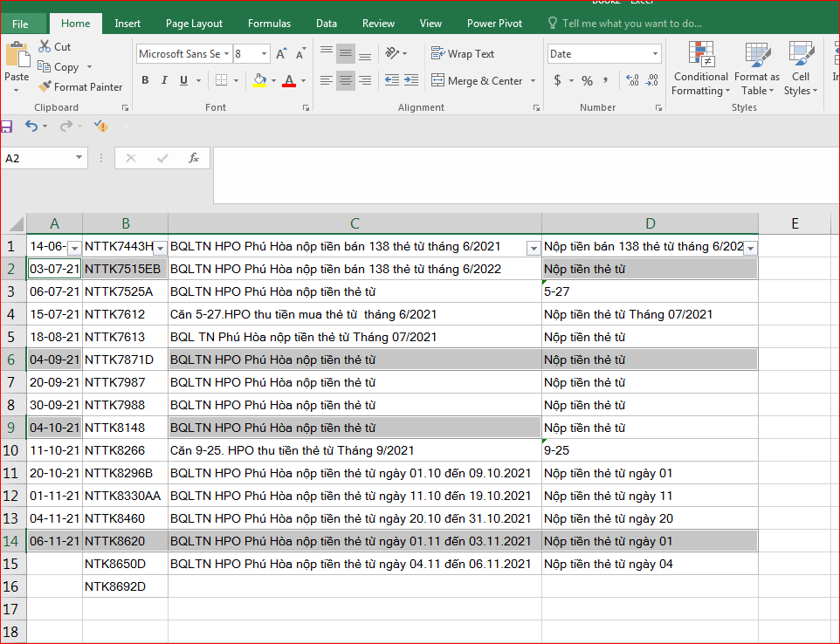Click the Insert Function fx icon

pyautogui.click(x=194, y=158)
